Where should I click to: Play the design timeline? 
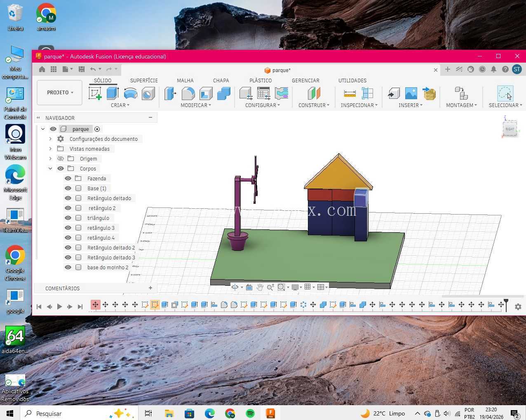(59, 306)
